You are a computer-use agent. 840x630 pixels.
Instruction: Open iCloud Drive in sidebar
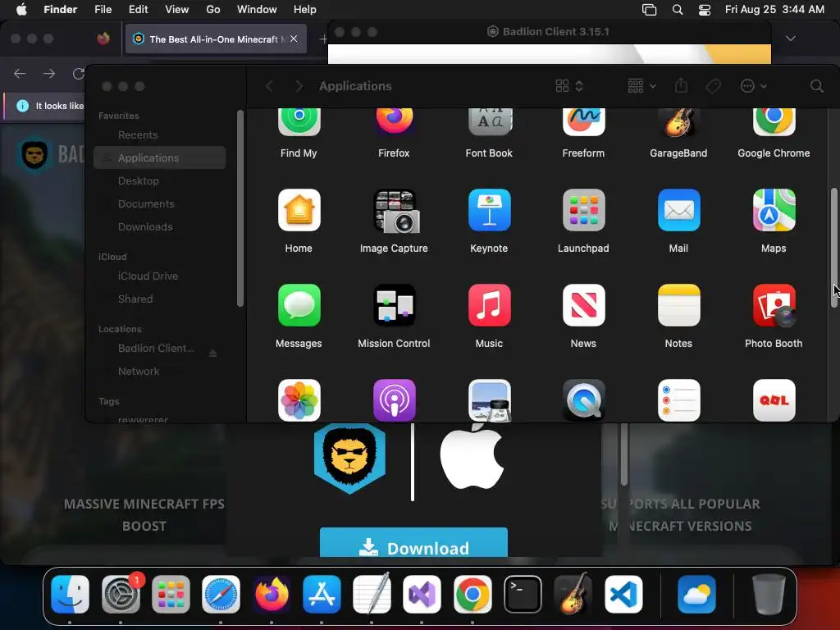pos(148,276)
